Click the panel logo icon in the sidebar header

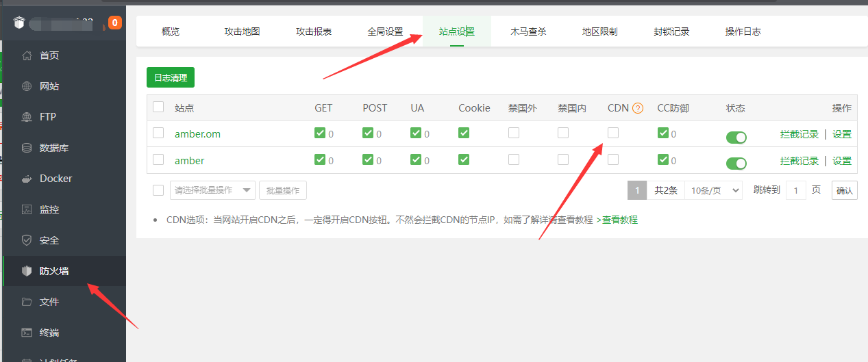click(x=18, y=23)
